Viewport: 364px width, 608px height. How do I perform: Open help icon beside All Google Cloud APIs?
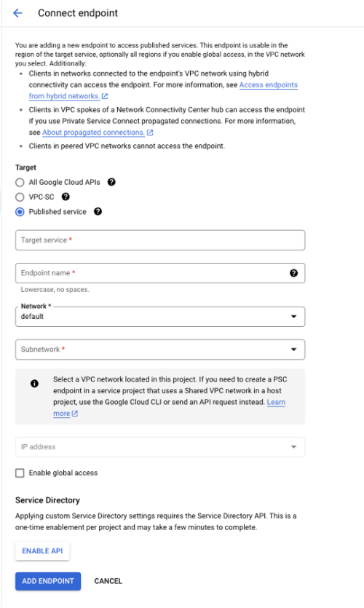coord(111,182)
